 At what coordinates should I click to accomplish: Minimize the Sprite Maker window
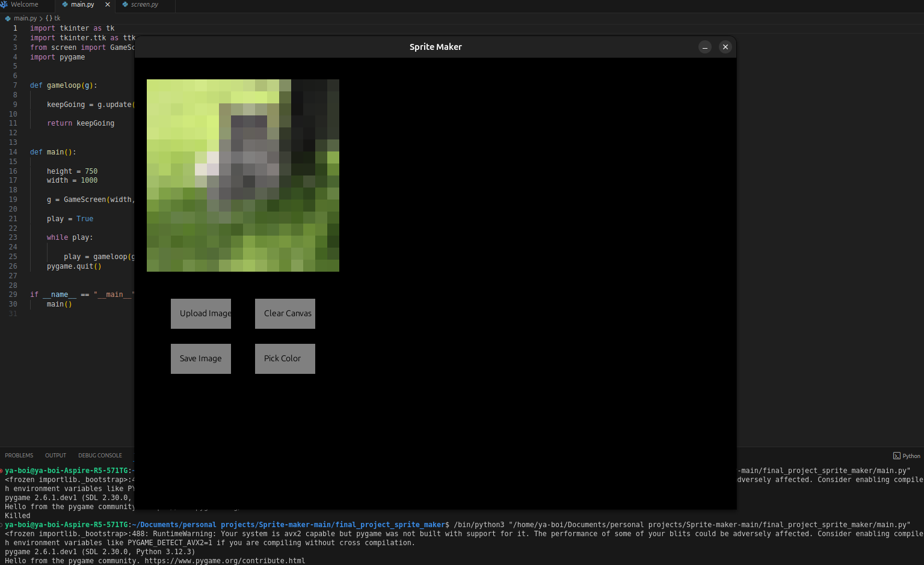point(704,47)
